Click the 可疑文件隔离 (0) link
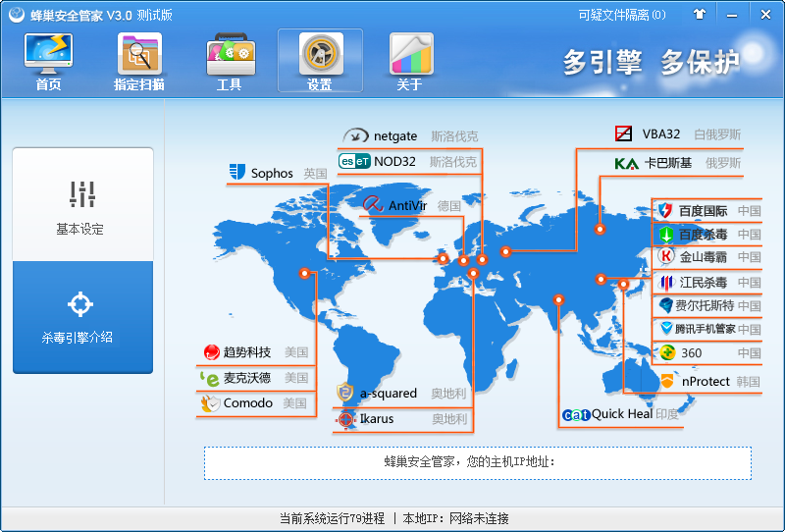 622,15
